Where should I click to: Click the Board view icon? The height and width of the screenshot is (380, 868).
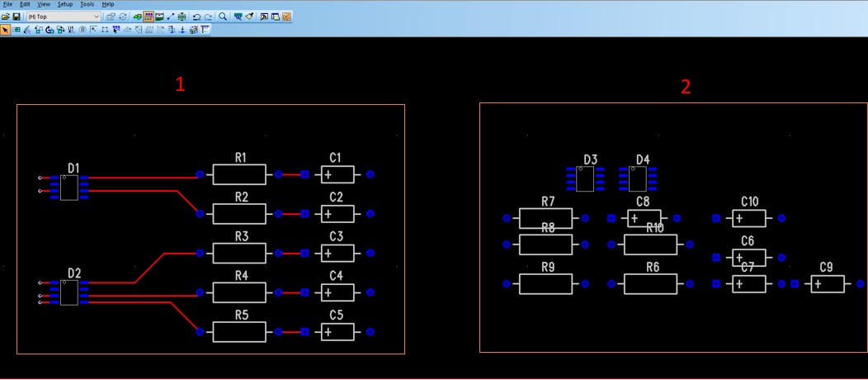coord(238,17)
